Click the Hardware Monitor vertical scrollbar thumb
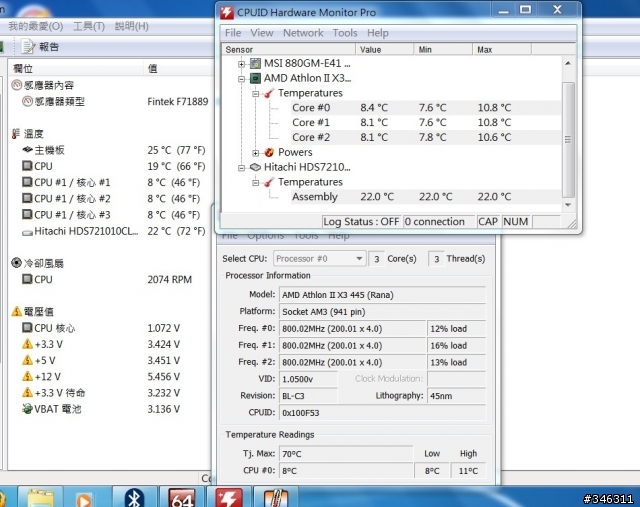 [x=568, y=140]
